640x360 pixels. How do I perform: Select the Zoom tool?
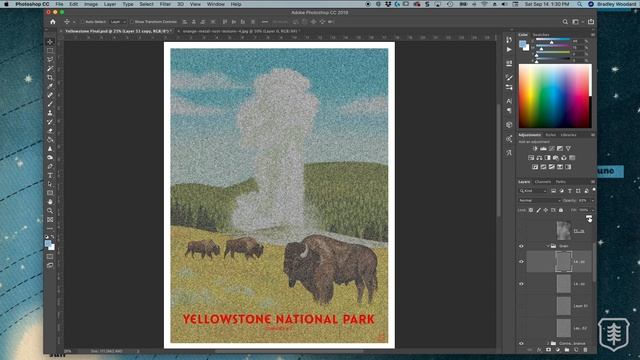pos(50,211)
